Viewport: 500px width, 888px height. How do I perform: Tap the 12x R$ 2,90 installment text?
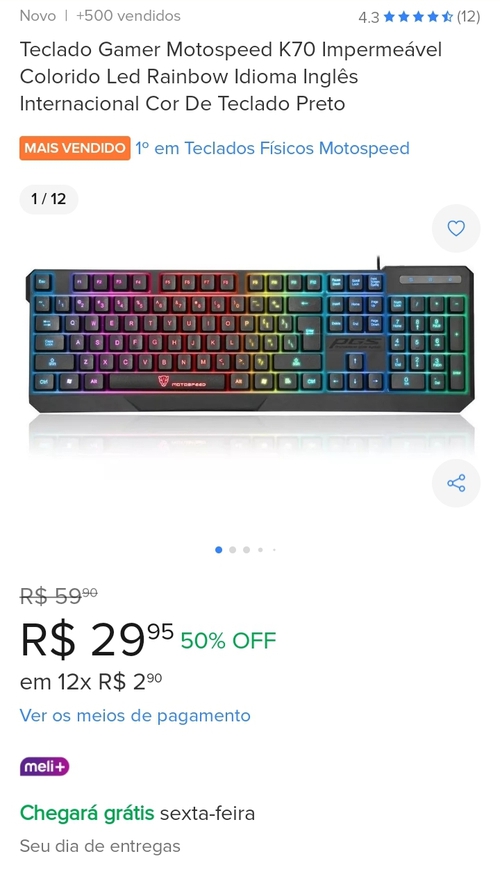click(91, 682)
